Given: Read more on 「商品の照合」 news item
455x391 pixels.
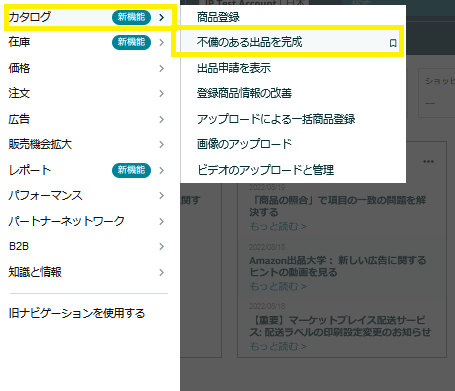Looking at the screenshot, I should click(278, 227).
